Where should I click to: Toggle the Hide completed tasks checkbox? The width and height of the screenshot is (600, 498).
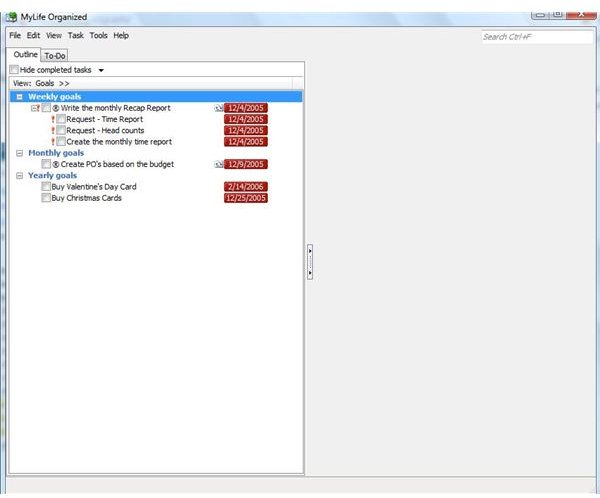click(14, 70)
